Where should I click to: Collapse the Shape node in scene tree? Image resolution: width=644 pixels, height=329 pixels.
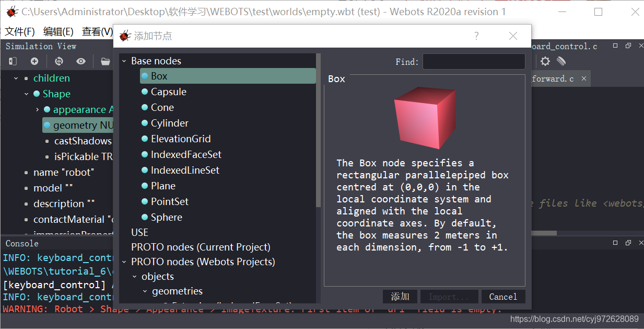pyautogui.click(x=27, y=94)
